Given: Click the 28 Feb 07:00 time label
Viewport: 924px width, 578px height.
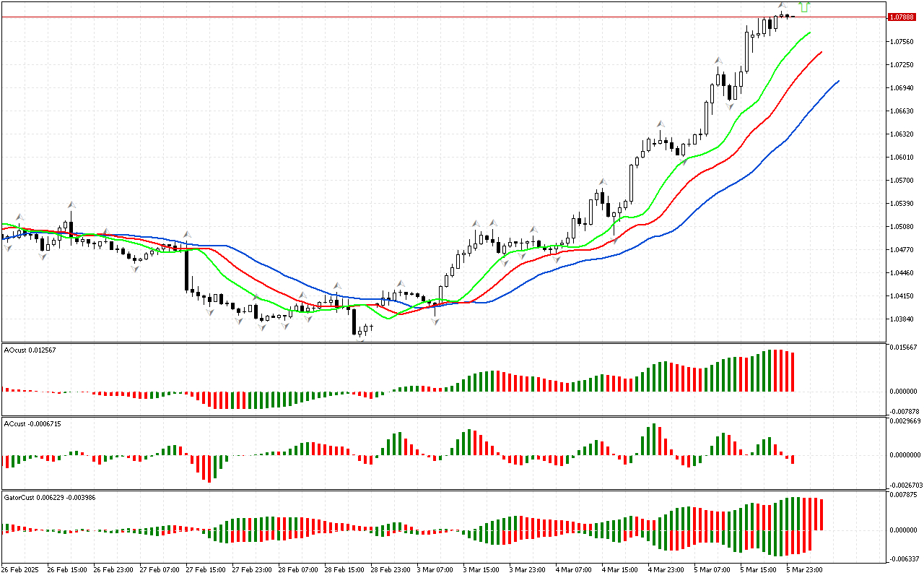Looking at the screenshot, I should (298, 570).
